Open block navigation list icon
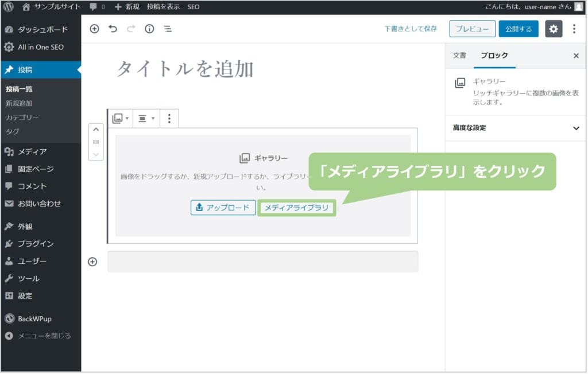The image size is (588, 374). (167, 29)
